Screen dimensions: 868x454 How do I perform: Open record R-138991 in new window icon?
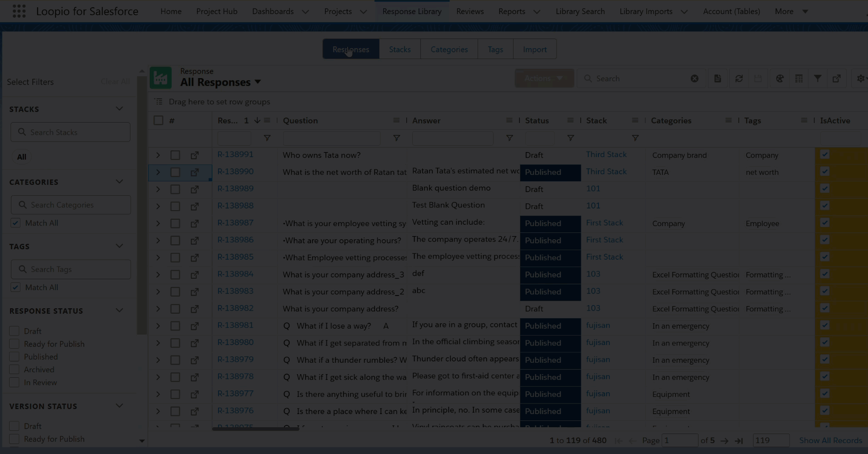pos(195,155)
